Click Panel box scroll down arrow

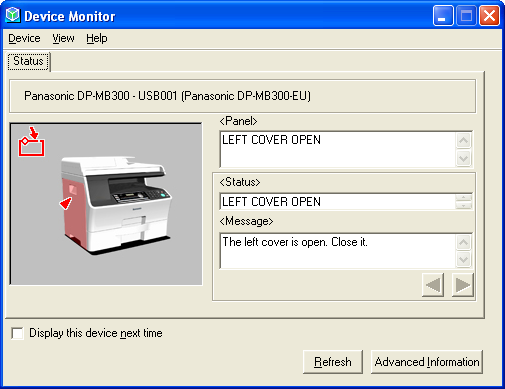coord(463,158)
